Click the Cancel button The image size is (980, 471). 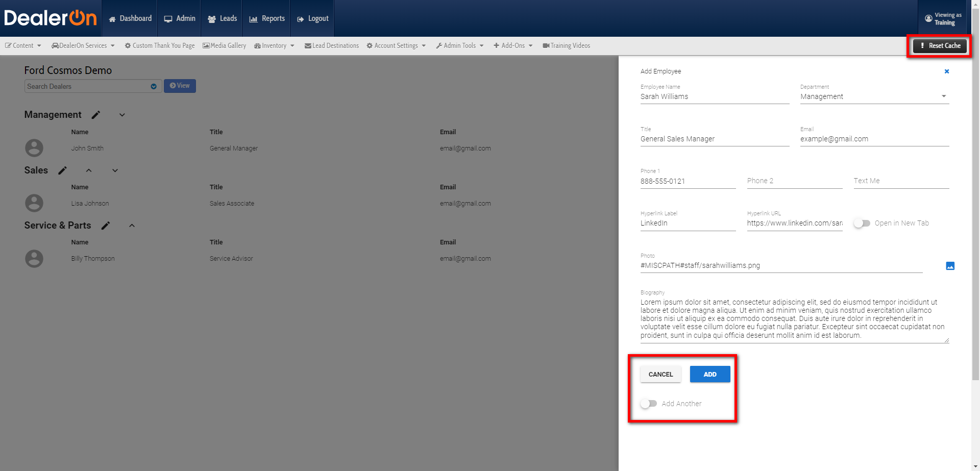(x=660, y=374)
